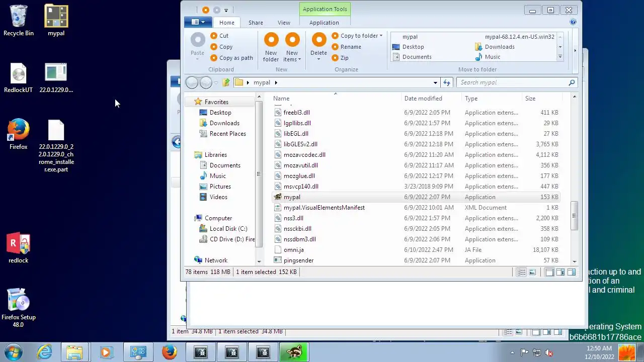644x362 pixels.
Task: Expand the Copy to folder dropdown
Action: 381,36
